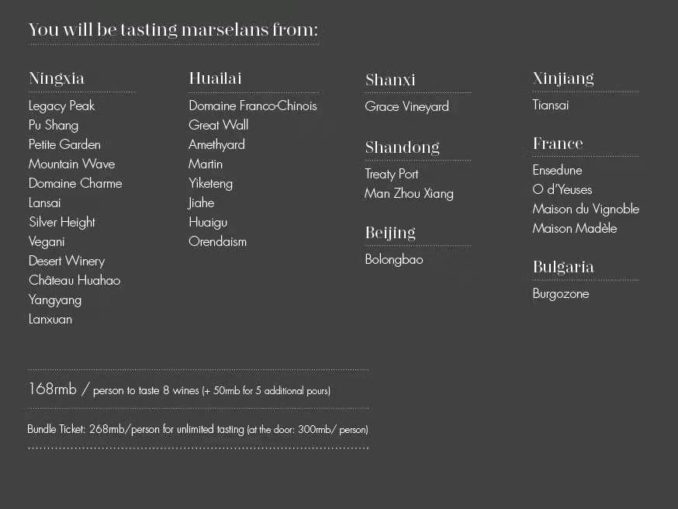Click the 168rmb per person price line
This screenshot has height=509, width=678.
(180, 390)
